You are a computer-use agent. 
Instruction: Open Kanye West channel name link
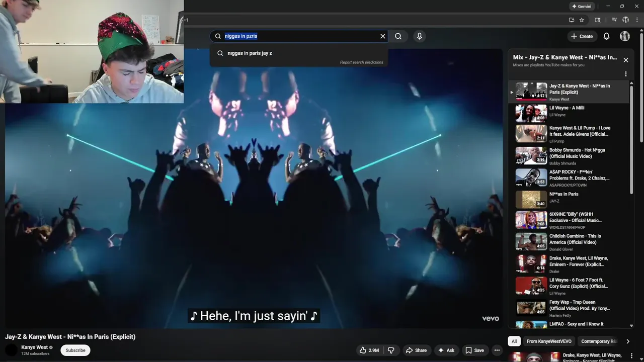coord(34,347)
